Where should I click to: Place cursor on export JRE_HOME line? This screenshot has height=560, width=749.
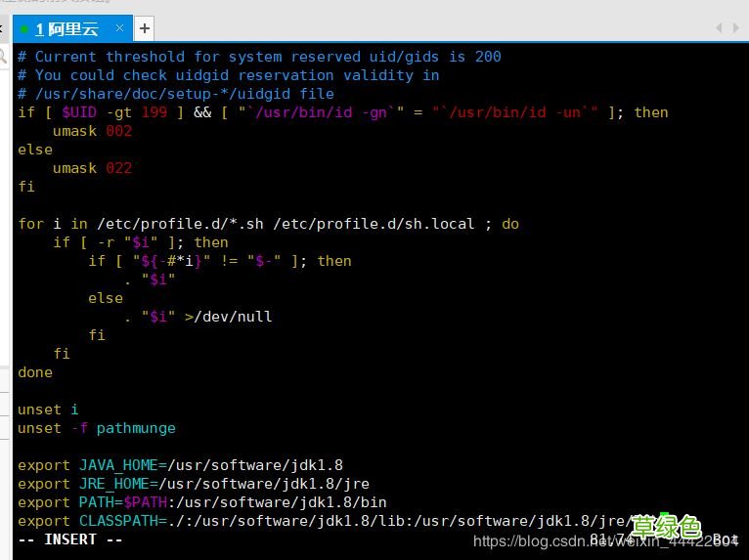click(193, 484)
